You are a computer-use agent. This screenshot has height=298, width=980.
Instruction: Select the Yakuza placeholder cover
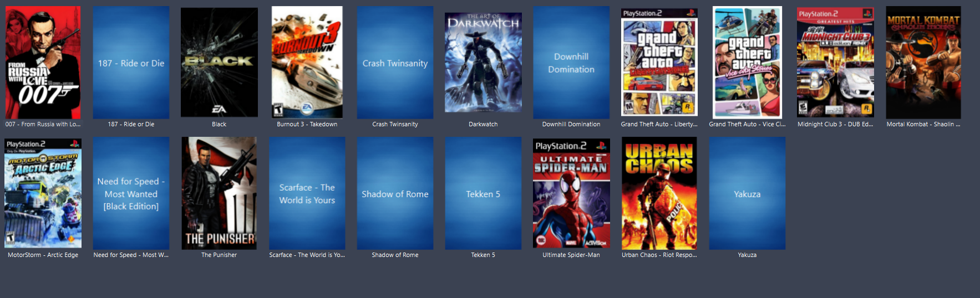click(747, 193)
